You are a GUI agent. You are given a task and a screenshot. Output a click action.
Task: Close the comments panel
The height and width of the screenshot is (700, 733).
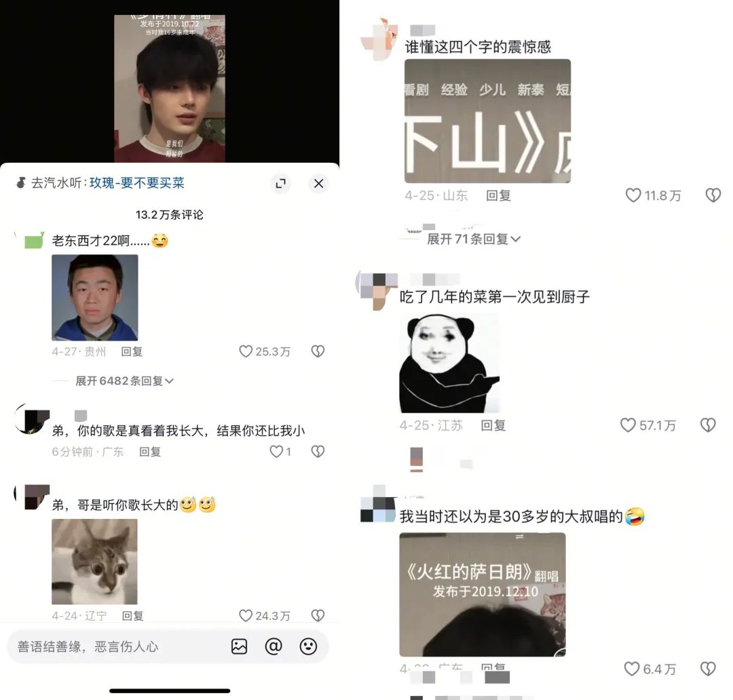[x=318, y=184]
